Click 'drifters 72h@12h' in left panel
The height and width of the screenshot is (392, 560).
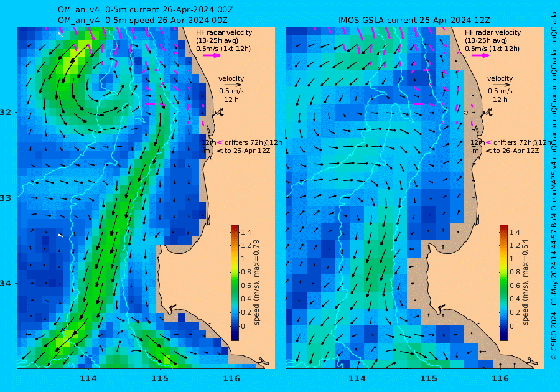[253, 142]
